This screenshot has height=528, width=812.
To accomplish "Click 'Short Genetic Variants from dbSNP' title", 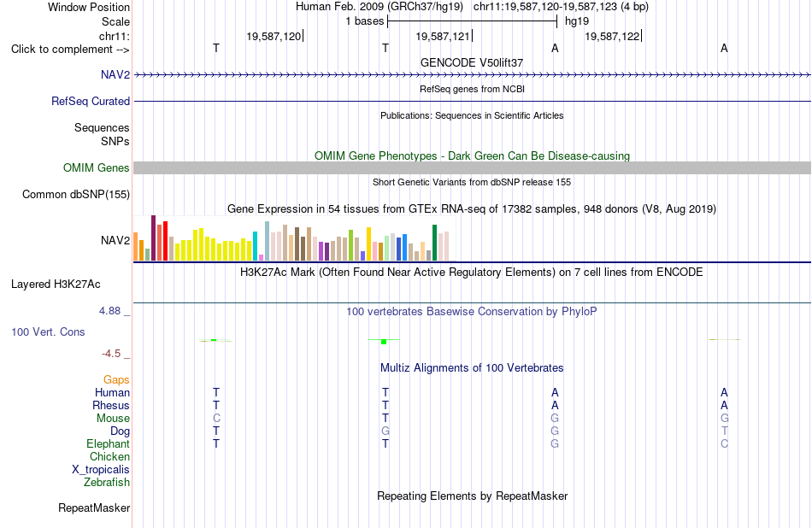I will point(472,182).
